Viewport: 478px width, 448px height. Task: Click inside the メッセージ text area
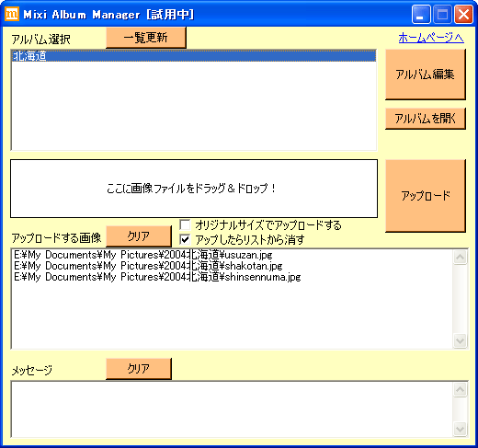(x=232, y=409)
